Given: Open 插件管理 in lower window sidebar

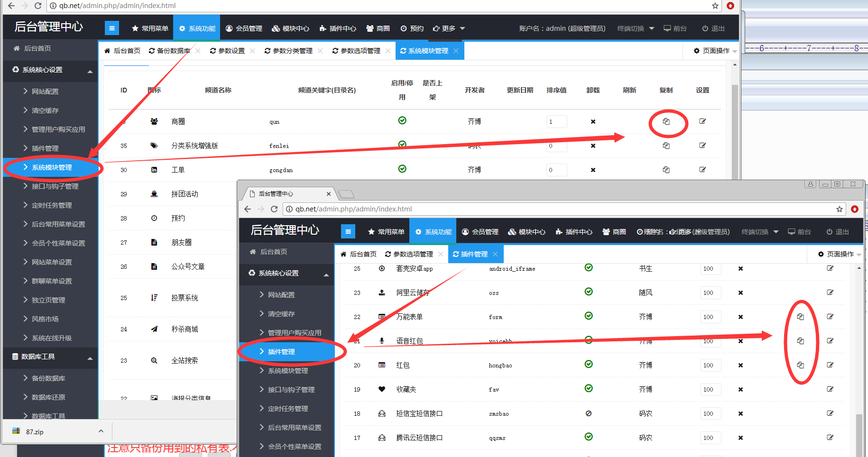Looking at the screenshot, I should coord(281,352).
